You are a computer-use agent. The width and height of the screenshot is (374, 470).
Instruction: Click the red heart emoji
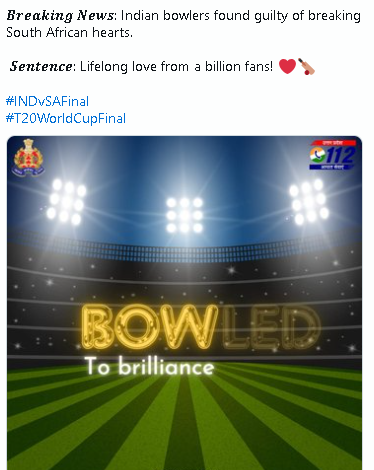pos(287,66)
